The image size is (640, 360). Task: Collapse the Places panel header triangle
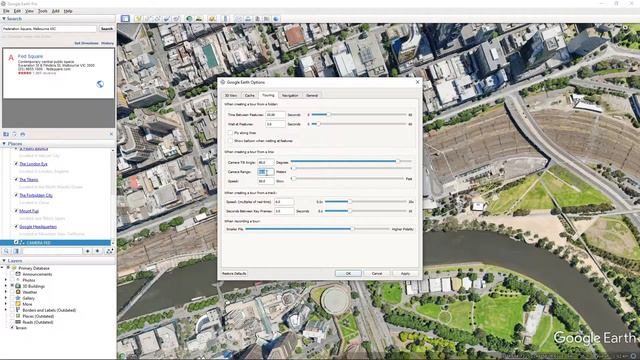[x=4, y=144]
